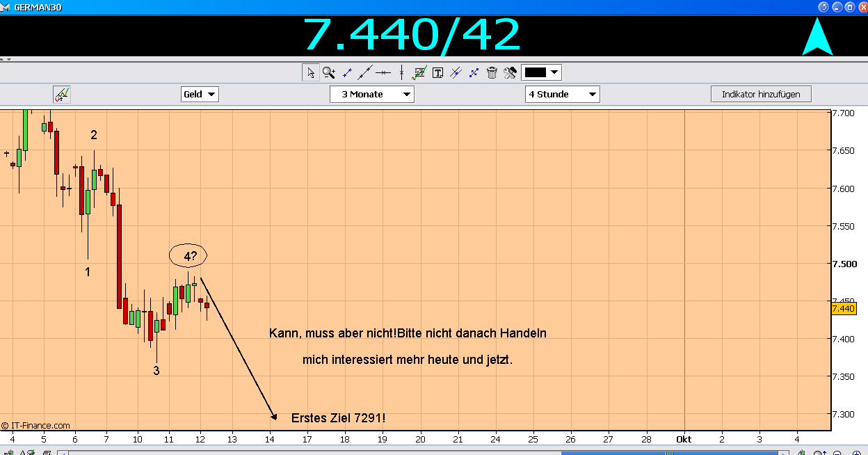Open the chart indicator overlay tool
Image resolution: width=868 pixels, height=455 pixels.
click(419, 72)
